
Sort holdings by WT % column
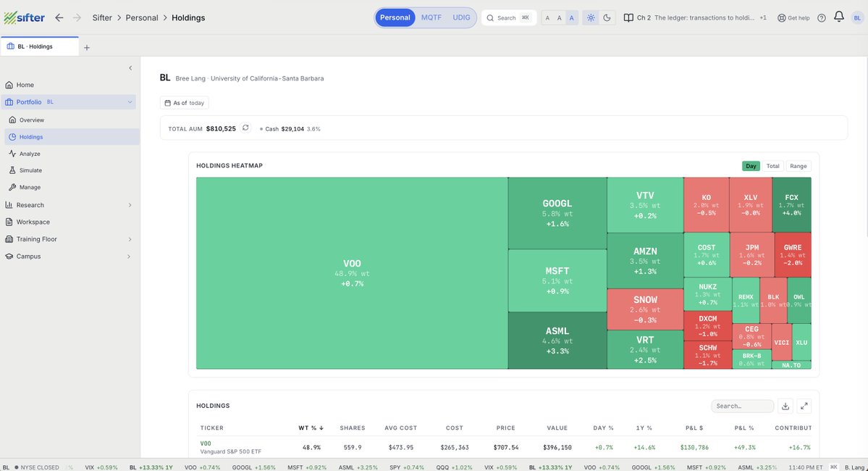tap(311, 428)
